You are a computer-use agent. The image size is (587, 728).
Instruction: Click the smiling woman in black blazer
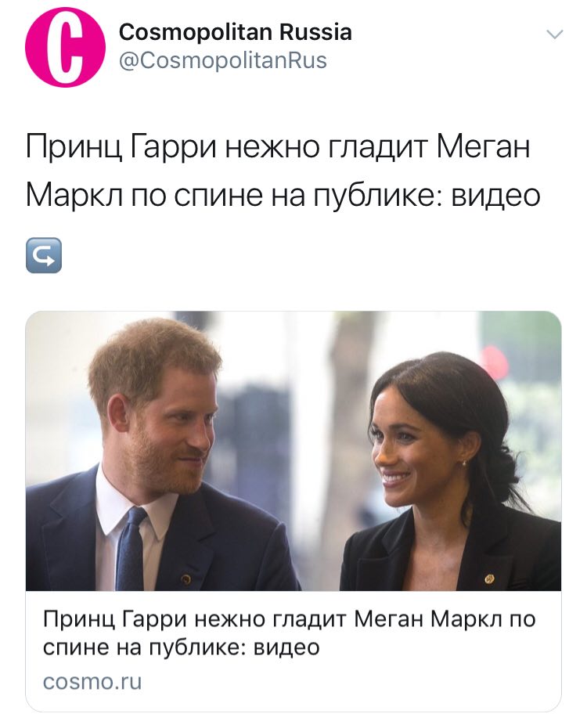(x=452, y=471)
